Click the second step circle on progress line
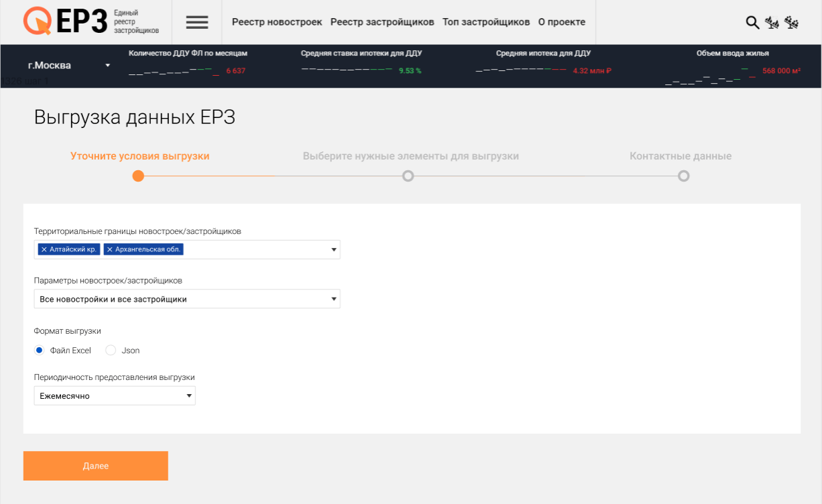Screen dimensions: 822x504 [408, 176]
